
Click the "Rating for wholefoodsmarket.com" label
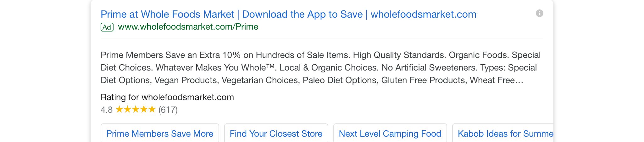click(x=167, y=97)
